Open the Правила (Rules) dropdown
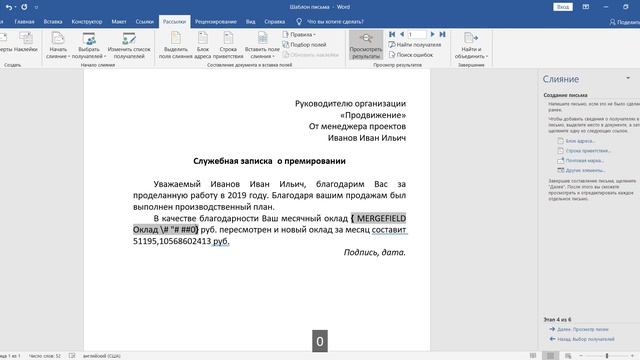The height and width of the screenshot is (360, 640). (x=299, y=35)
